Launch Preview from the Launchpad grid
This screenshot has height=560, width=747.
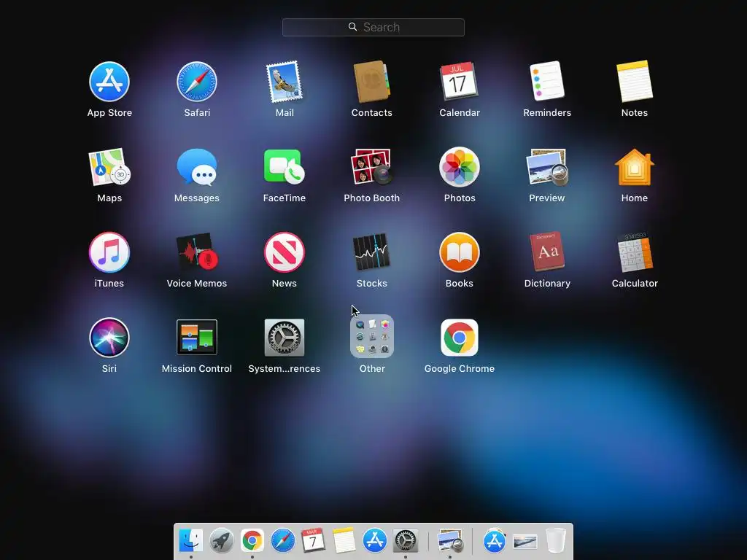pyautogui.click(x=547, y=167)
